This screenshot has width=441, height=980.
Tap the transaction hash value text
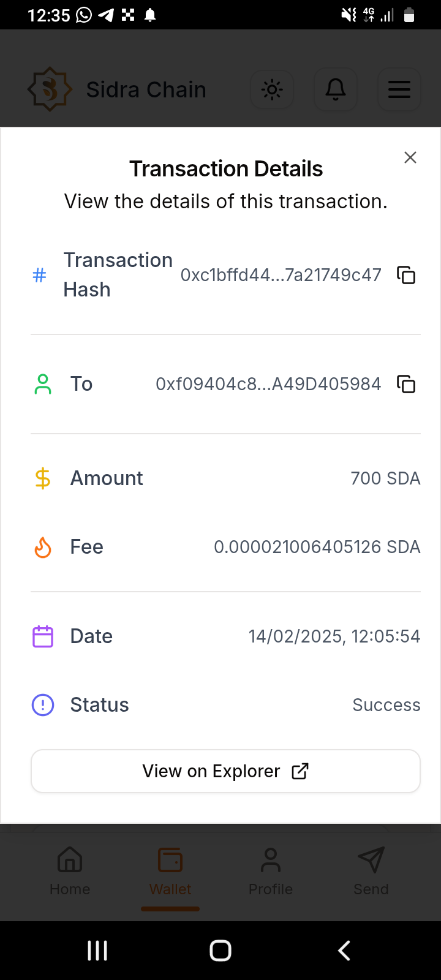click(281, 275)
